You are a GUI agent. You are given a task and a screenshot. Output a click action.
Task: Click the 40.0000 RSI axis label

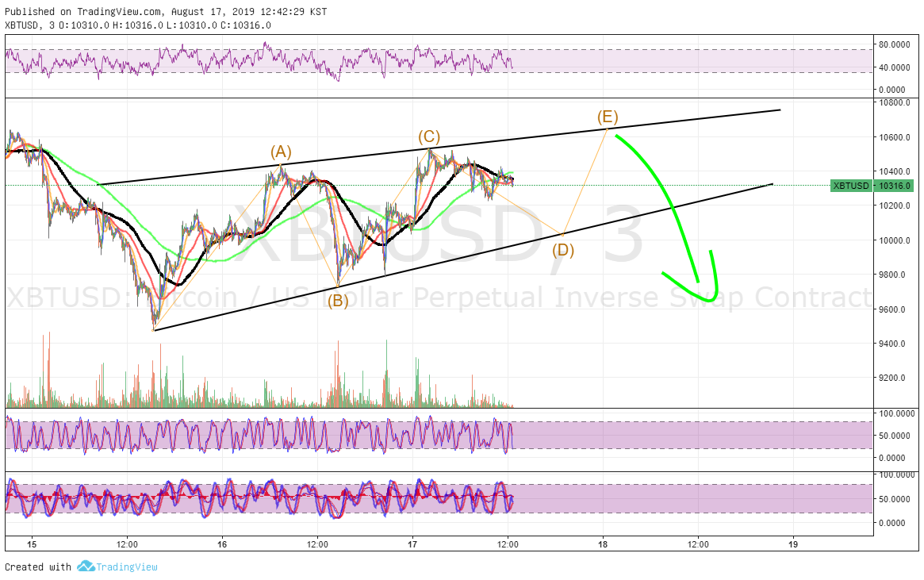(895, 67)
